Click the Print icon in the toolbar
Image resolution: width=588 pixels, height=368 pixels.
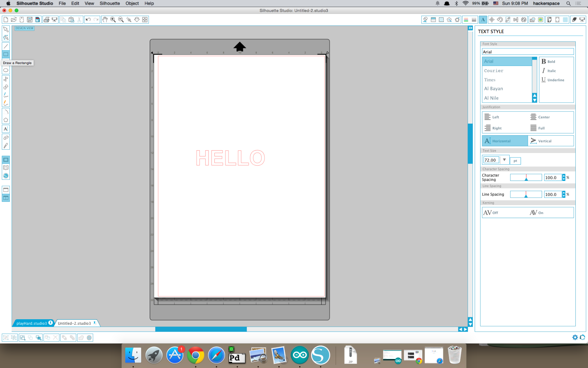click(x=47, y=19)
